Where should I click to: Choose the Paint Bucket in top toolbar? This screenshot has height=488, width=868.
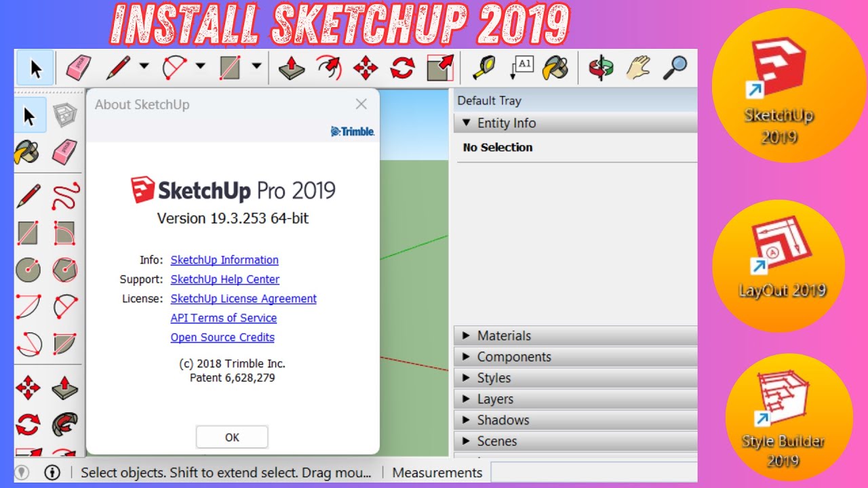point(557,68)
